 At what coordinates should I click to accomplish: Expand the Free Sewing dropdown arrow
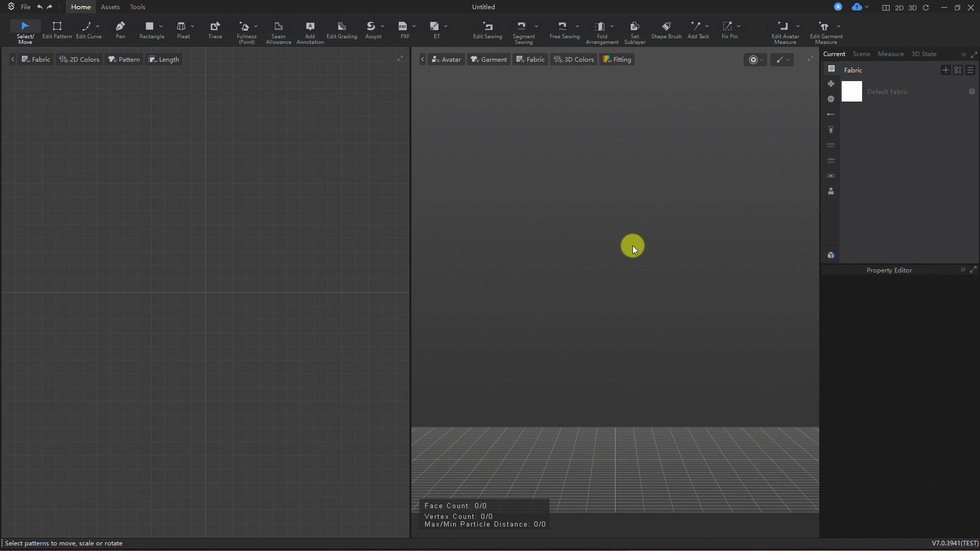pyautogui.click(x=577, y=26)
